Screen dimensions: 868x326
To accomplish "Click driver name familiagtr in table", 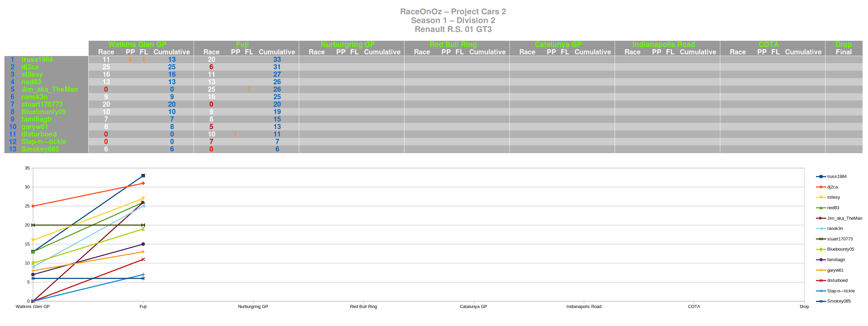I will pos(37,119).
